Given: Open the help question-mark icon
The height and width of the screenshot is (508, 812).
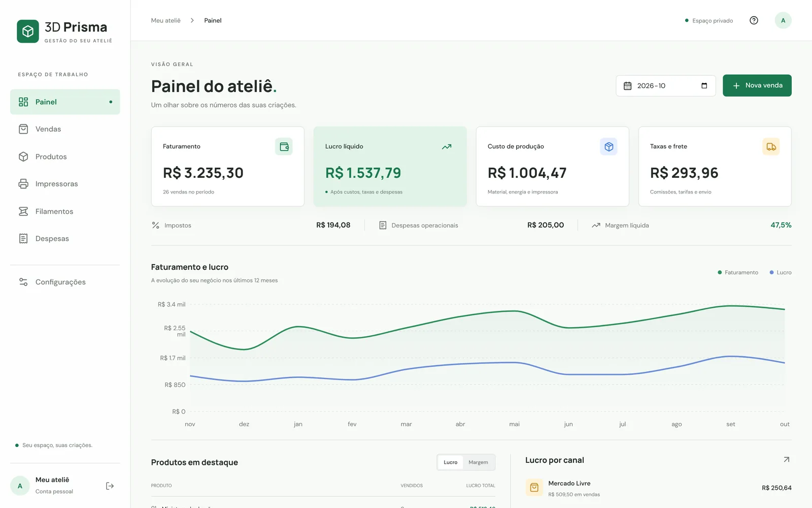Looking at the screenshot, I should pyautogui.click(x=754, y=20).
